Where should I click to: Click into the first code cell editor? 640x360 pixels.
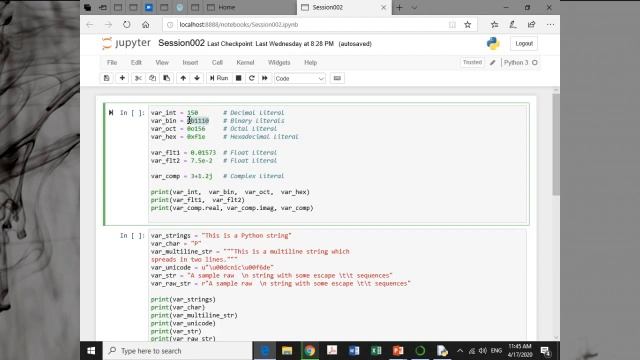click(338, 164)
